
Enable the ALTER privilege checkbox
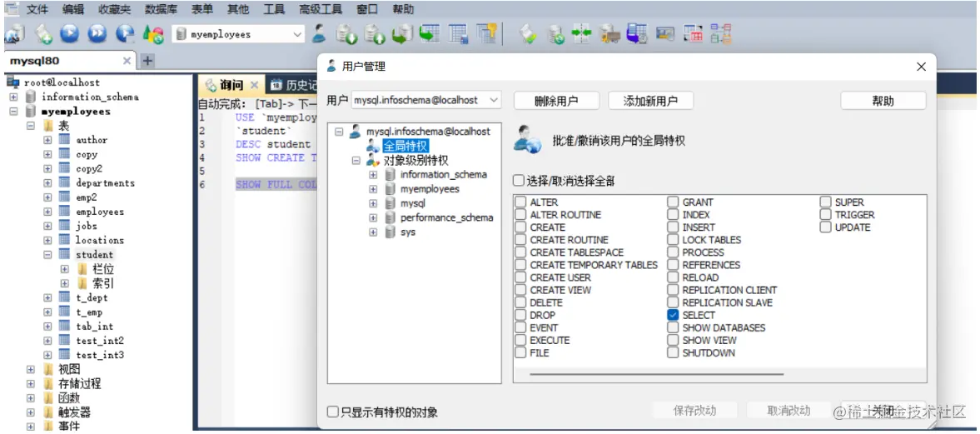click(520, 202)
